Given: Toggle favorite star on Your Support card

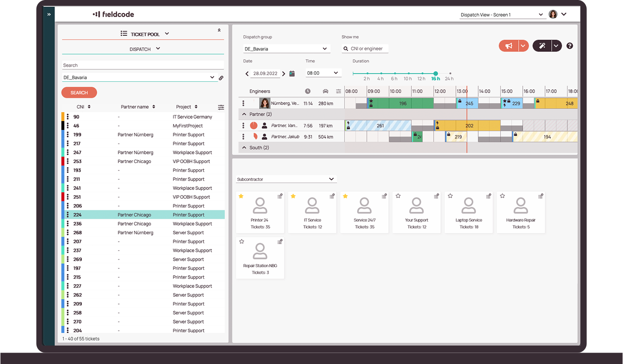Looking at the screenshot, I should (x=398, y=196).
